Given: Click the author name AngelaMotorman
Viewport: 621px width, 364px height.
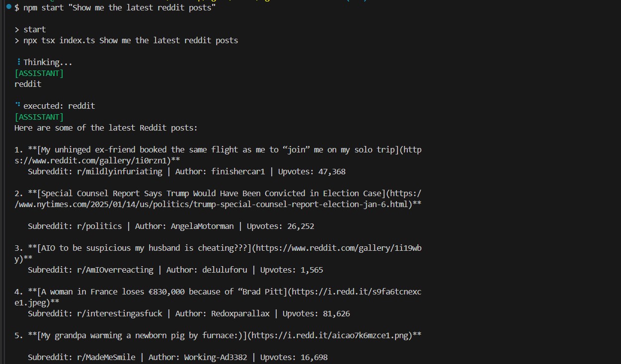Looking at the screenshot, I should 202,226.
